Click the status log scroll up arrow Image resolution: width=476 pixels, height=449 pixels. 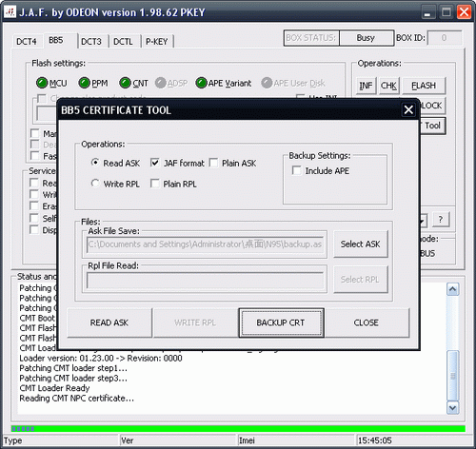tap(452, 289)
